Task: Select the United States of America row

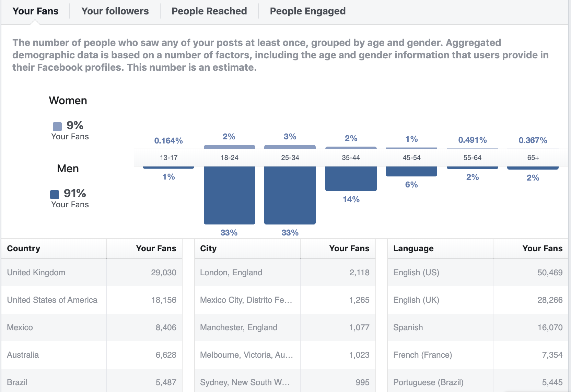Action: point(92,300)
